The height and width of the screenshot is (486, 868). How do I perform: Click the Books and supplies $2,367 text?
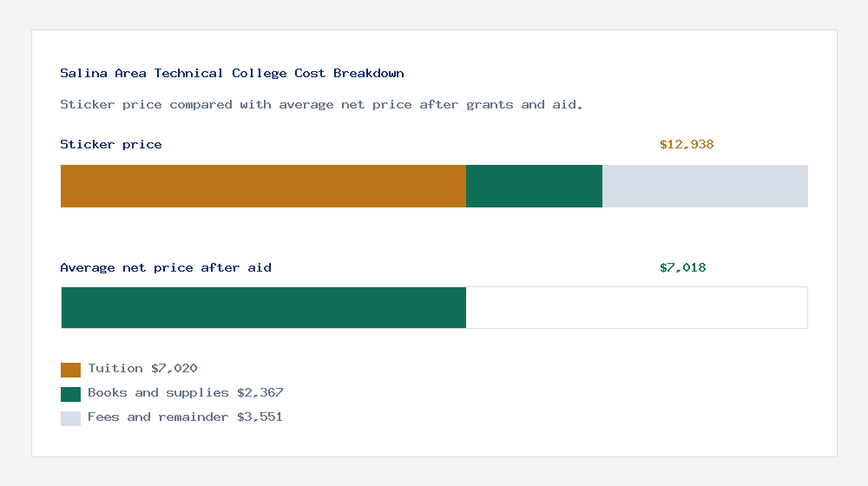pos(186,392)
